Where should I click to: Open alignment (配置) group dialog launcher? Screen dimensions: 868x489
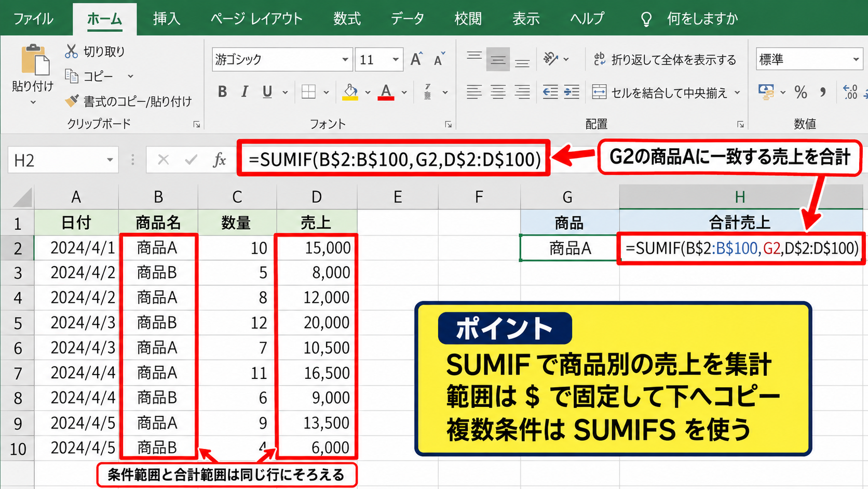click(740, 124)
